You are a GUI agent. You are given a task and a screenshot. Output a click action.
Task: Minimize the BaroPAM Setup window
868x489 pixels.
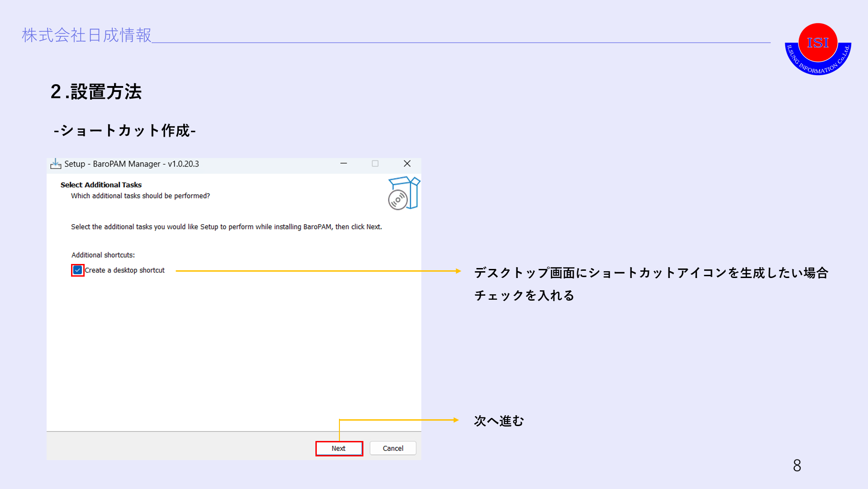[343, 163]
